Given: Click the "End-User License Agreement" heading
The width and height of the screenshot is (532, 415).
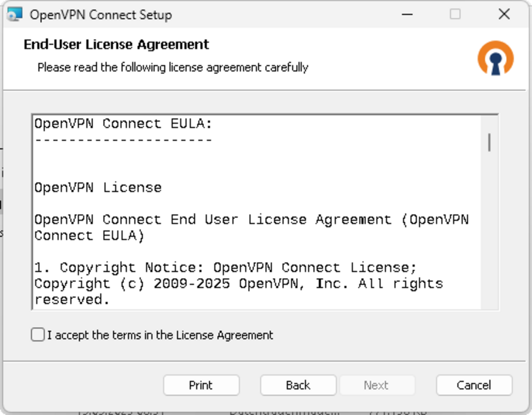Looking at the screenshot, I should 116,45.
